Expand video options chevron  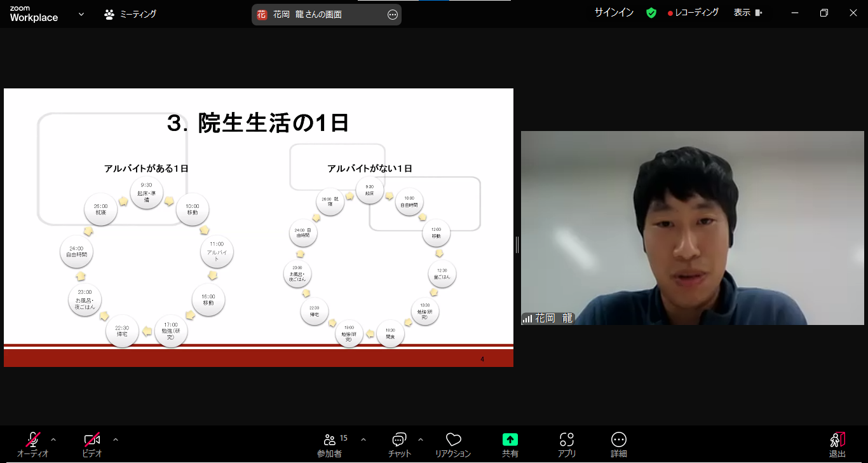click(x=116, y=439)
